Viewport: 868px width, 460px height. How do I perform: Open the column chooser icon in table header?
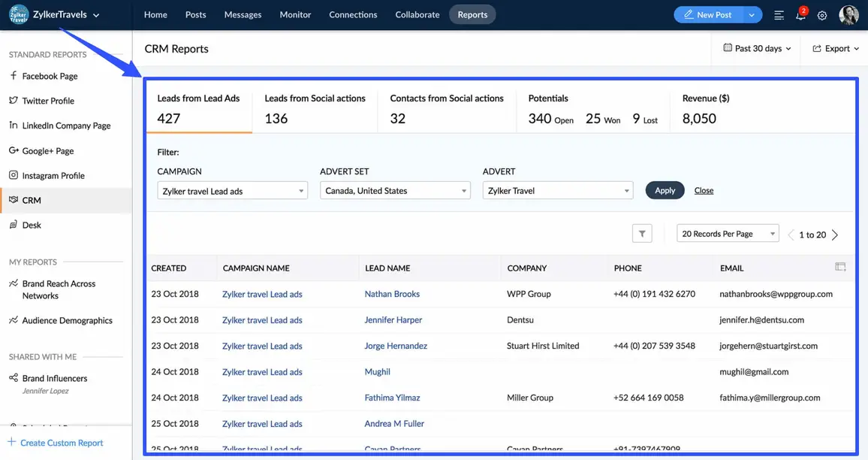pyautogui.click(x=840, y=267)
